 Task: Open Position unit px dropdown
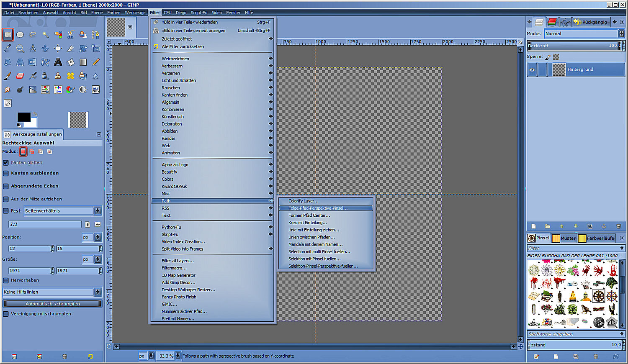92,237
